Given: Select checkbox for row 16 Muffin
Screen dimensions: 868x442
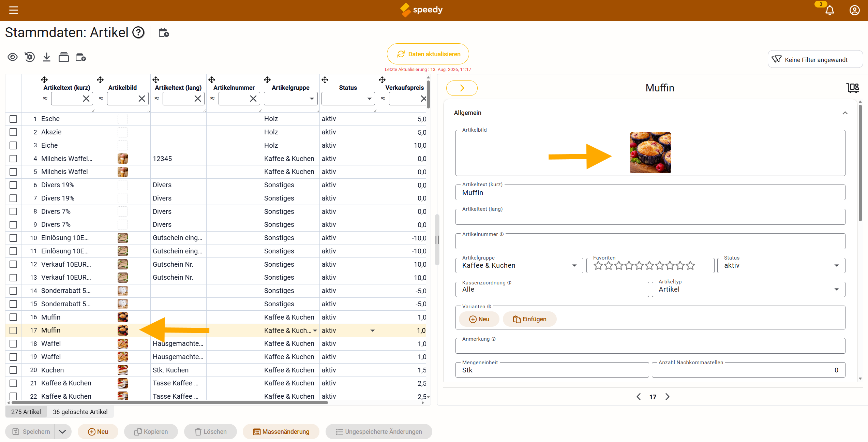Looking at the screenshot, I should [13, 317].
